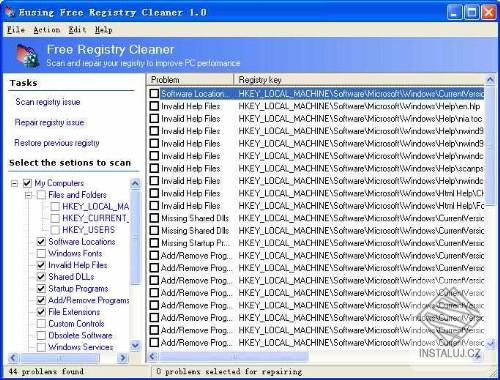Collapse the Files and Folders node

coord(29,195)
